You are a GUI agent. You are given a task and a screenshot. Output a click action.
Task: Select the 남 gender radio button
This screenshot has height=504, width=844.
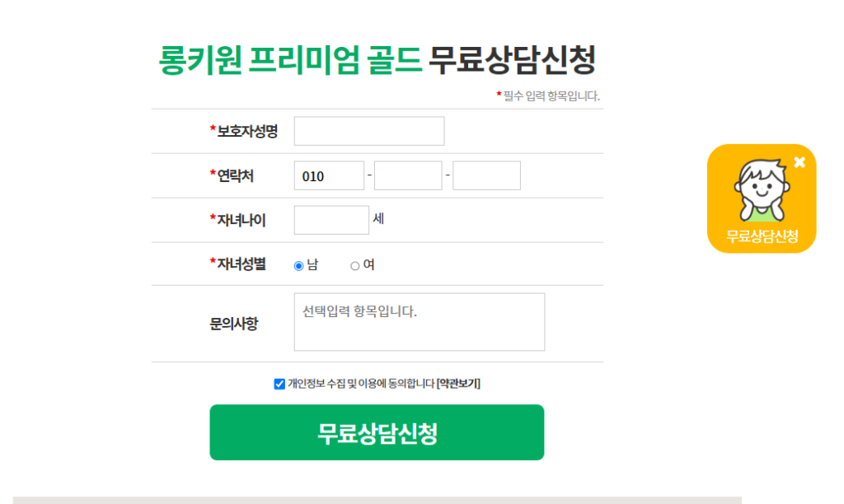tap(298, 266)
